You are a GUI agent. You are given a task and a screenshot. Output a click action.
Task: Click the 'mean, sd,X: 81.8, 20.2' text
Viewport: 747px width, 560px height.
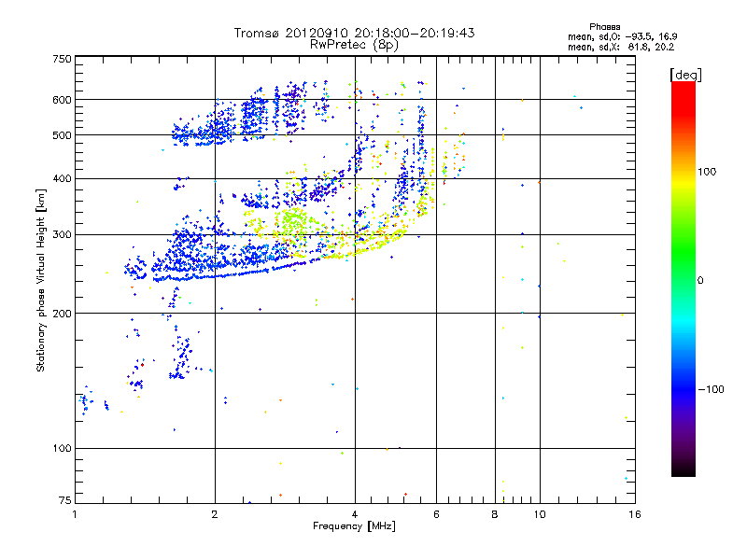621,48
